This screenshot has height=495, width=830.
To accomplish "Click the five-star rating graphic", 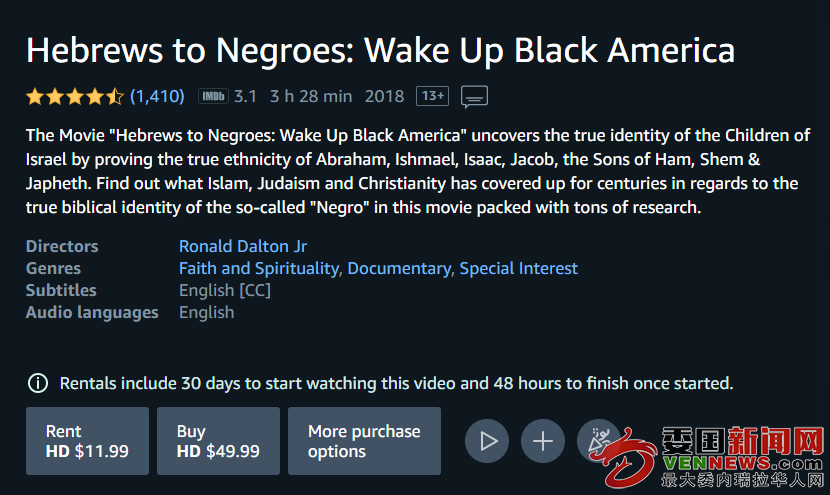I will coord(75,96).
